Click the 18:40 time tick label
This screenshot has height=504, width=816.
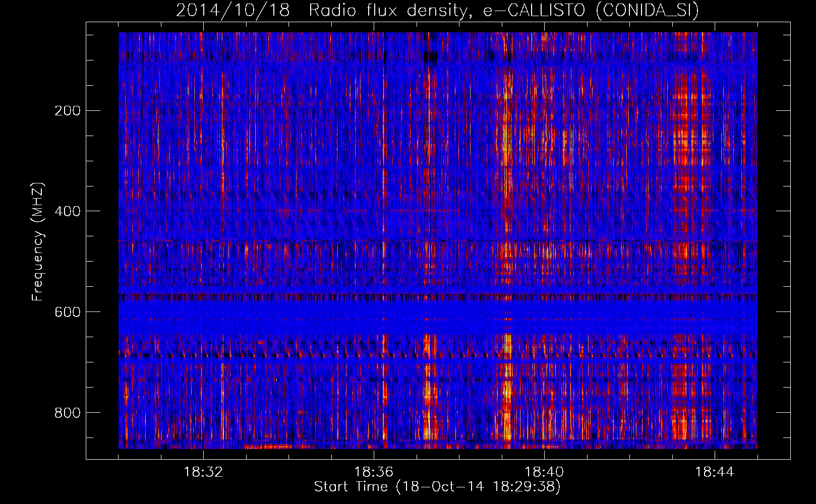pyautogui.click(x=544, y=472)
